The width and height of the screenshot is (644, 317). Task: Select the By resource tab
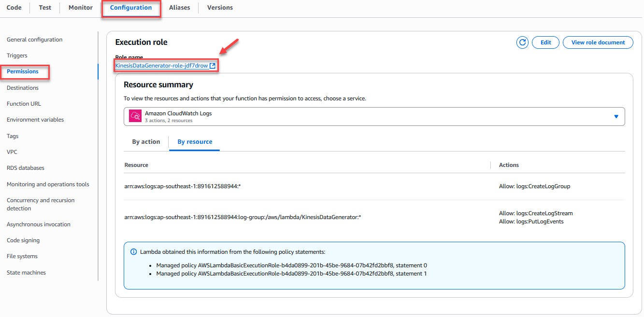click(195, 142)
